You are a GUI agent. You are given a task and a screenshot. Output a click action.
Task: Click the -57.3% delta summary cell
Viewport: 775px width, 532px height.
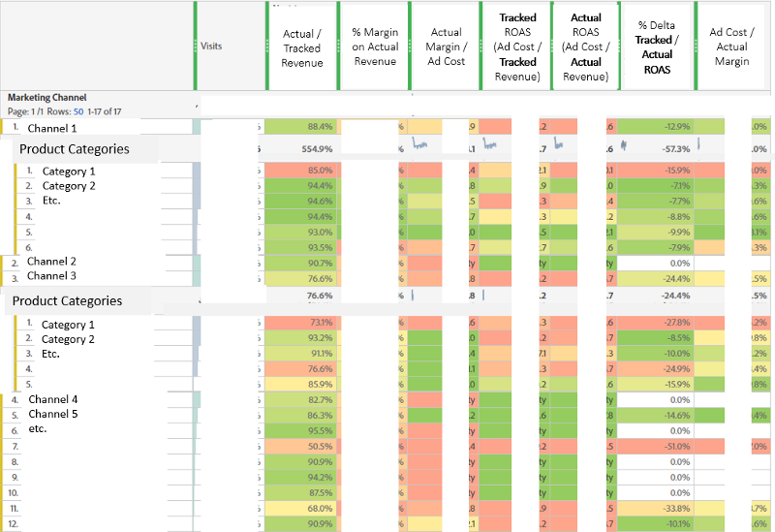point(655,149)
